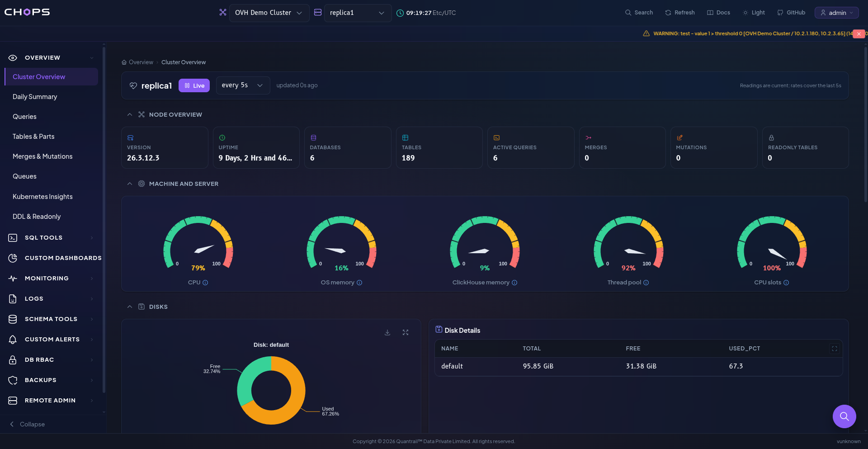Click the Custom Alerts bell icon
This screenshot has height=449, width=868.
(13, 340)
